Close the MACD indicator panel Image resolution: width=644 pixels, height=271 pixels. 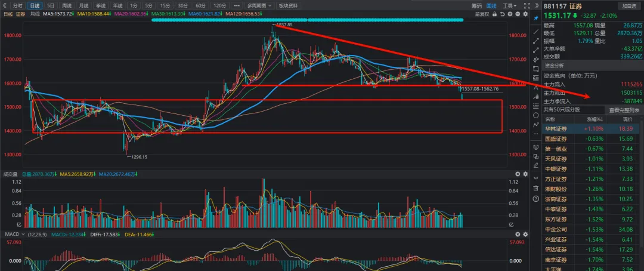click(x=518, y=234)
